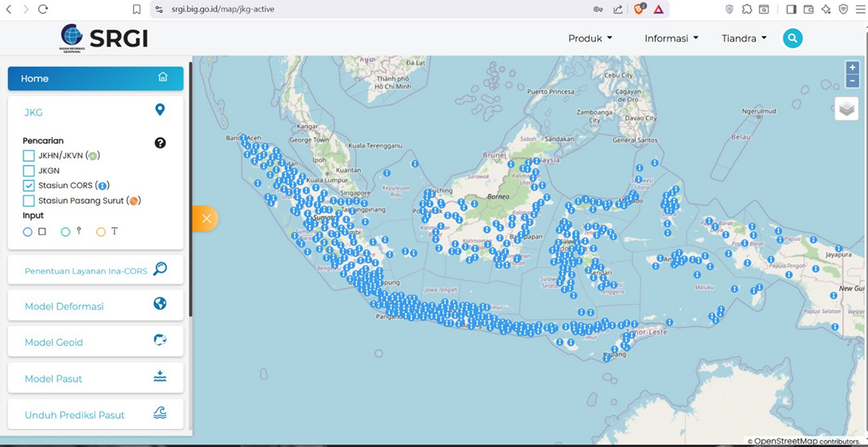The height and width of the screenshot is (447, 868).
Task: Click the Pencarian help question mark
Action: (x=160, y=142)
